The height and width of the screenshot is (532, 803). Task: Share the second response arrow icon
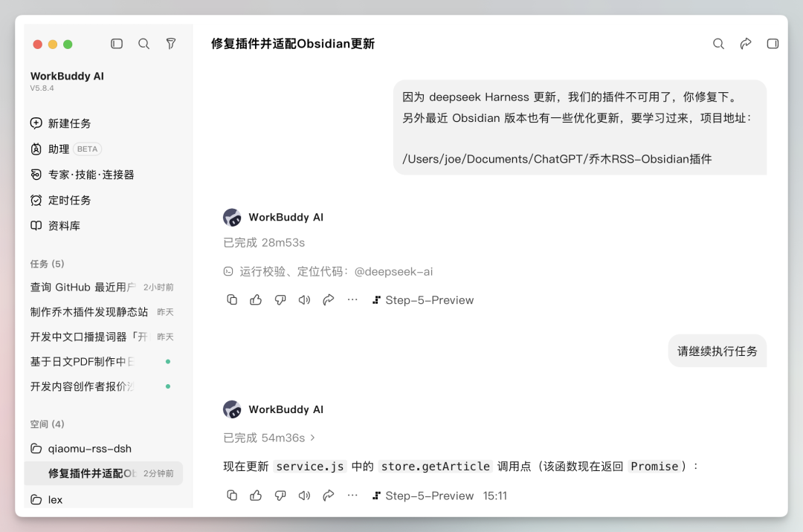tap(329, 495)
